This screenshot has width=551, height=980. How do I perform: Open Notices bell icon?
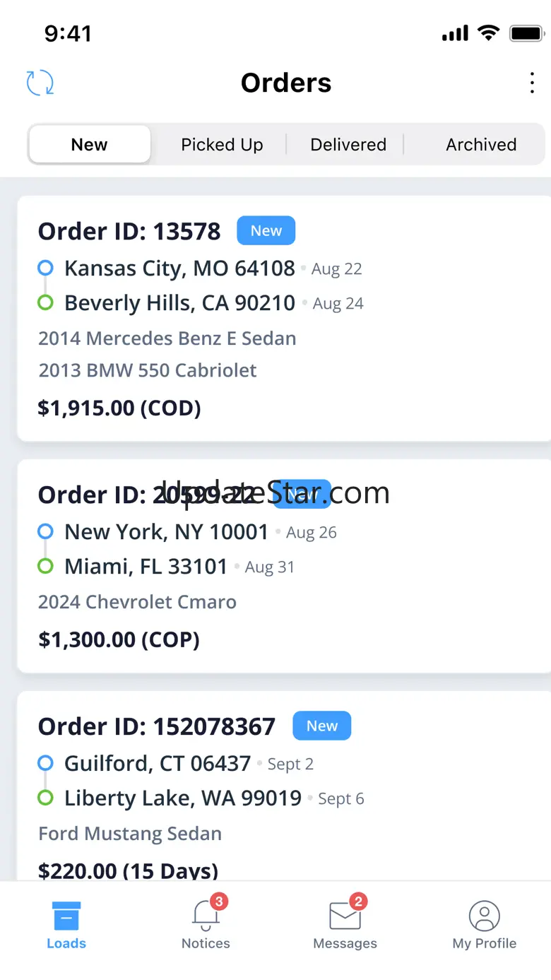coord(206,916)
